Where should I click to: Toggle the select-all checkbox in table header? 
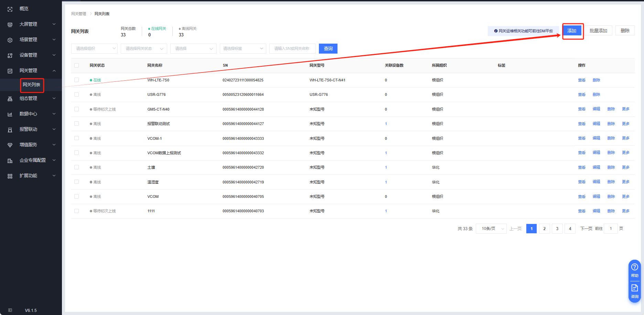(76, 65)
